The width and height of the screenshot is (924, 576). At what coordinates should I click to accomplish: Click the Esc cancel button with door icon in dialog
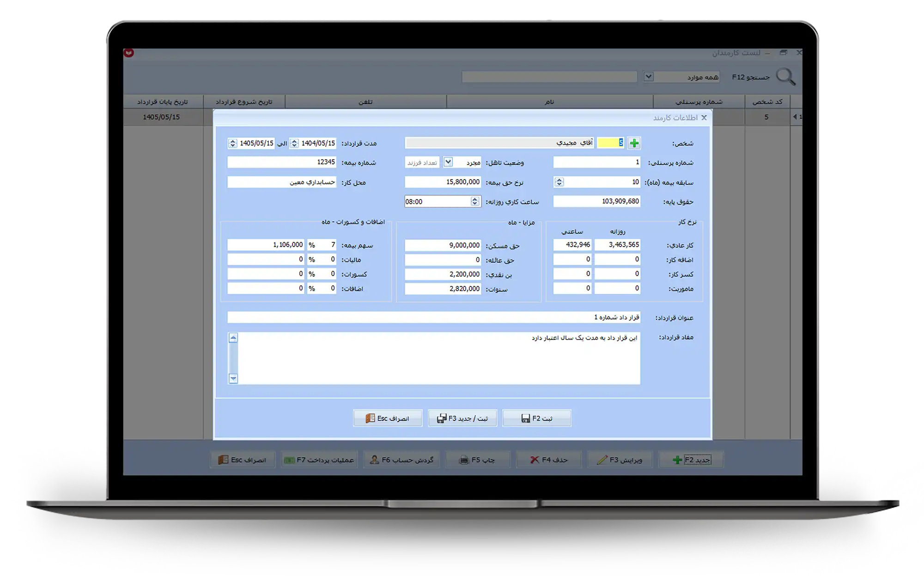tap(388, 418)
